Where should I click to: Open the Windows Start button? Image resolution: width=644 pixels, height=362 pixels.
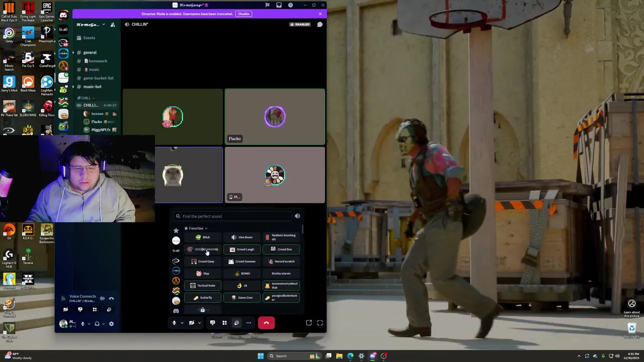point(261,356)
